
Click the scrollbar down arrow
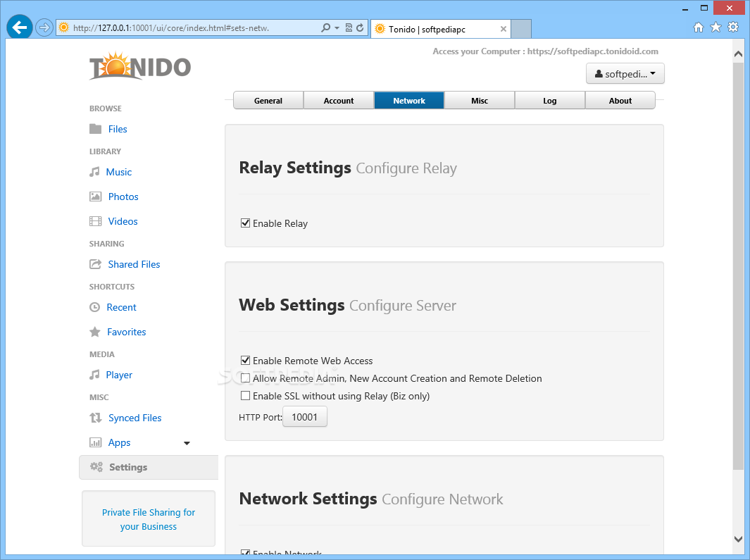pyautogui.click(x=738, y=539)
